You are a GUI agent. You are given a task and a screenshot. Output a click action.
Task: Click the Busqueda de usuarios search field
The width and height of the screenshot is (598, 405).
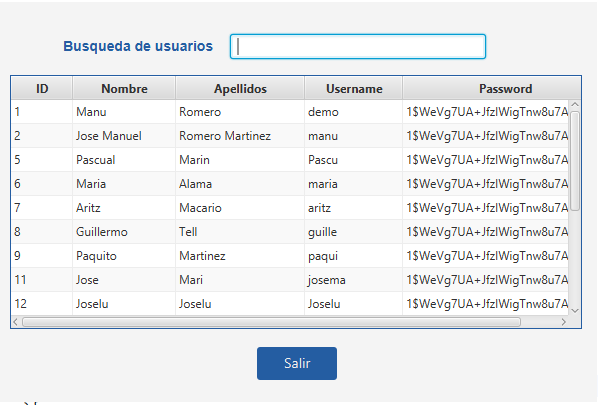point(358,47)
